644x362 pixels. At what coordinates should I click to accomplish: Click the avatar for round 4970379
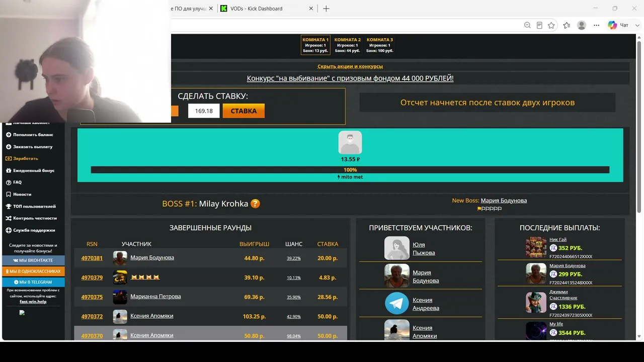point(120,278)
